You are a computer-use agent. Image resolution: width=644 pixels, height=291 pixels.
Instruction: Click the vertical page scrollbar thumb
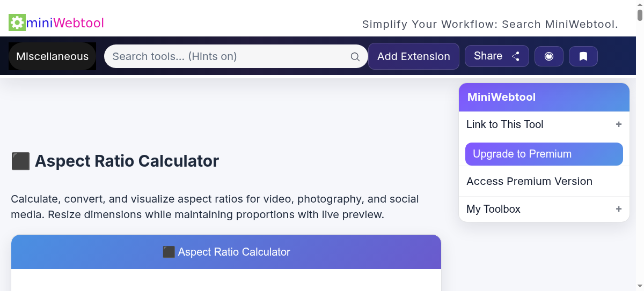[x=640, y=11]
